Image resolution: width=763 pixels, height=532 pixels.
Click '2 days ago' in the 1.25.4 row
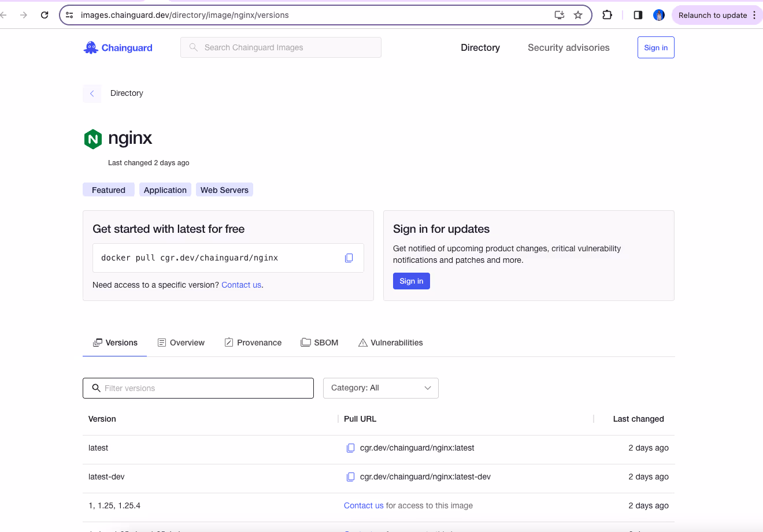coord(649,505)
